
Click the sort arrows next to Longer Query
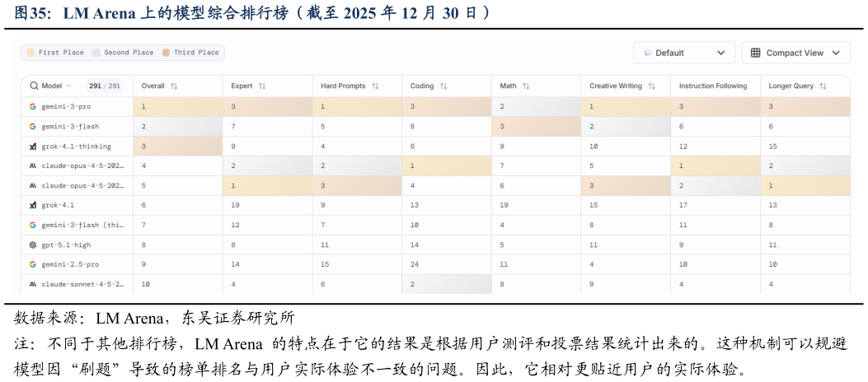pyautogui.click(x=823, y=86)
